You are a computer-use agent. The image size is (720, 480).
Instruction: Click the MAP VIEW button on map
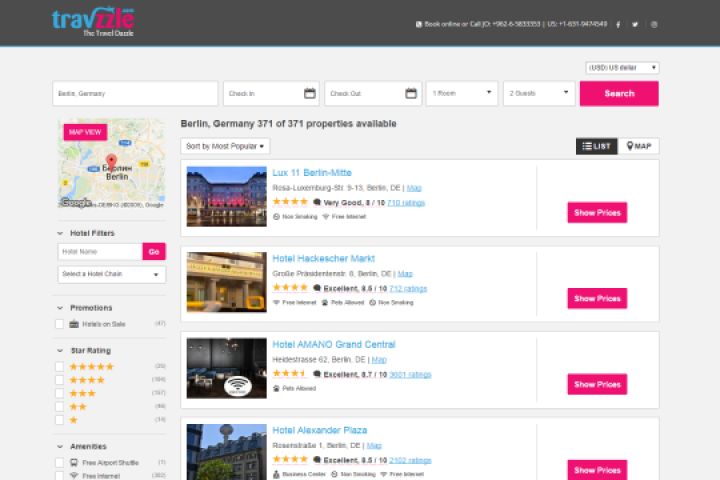pos(85,132)
